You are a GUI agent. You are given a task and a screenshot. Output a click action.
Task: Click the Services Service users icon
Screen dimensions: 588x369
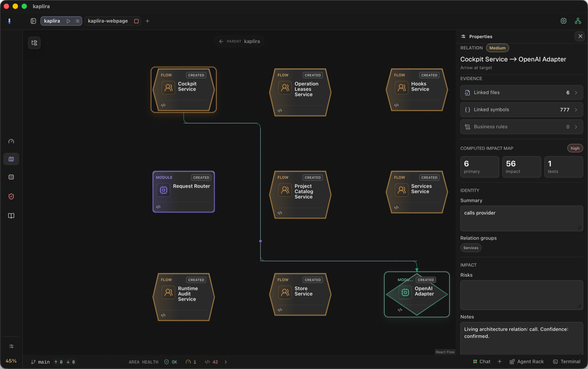point(402,190)
